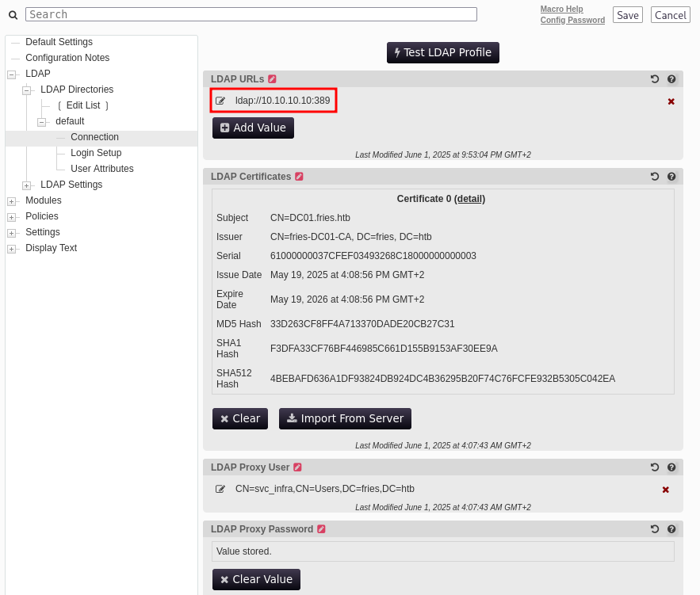Click Import From Server button

[x=345, y=419]
